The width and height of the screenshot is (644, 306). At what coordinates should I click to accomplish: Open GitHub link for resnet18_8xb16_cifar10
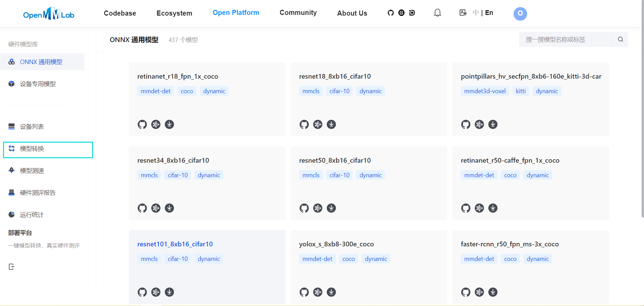304,124
